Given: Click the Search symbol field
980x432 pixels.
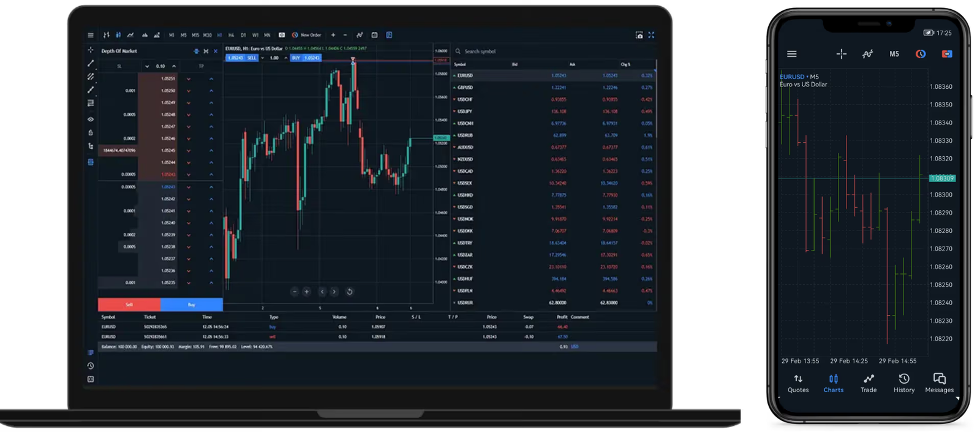Looking at the screenshot, I should (x=554, y=51).
